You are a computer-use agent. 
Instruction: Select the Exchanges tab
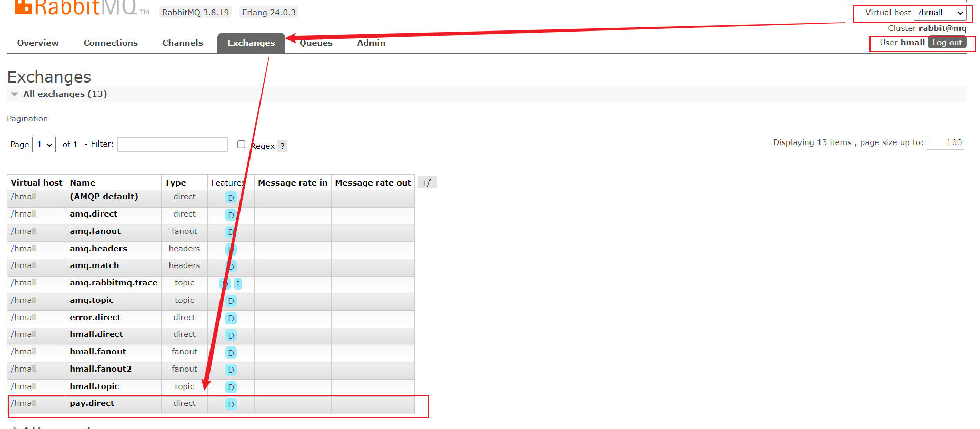[x=251, y=43]
